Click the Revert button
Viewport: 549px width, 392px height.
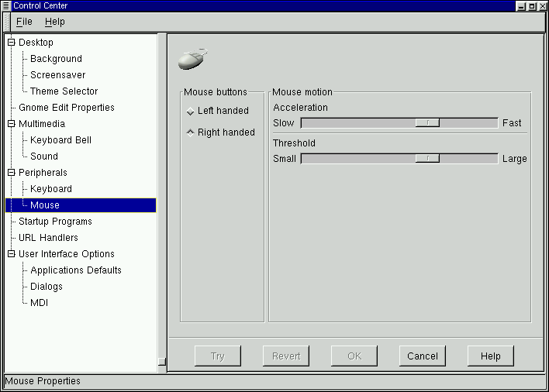(x=286, y=356)
